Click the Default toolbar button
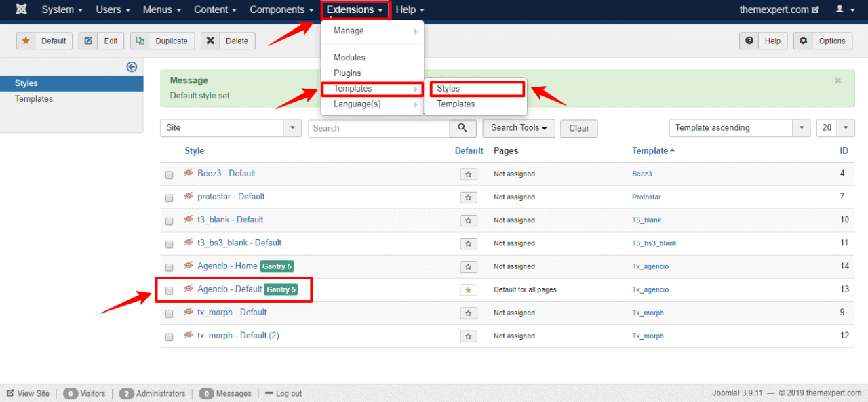The image size is (868, 402). pos(45,41)
